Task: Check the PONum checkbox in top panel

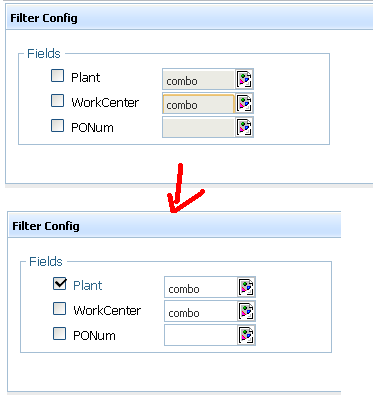Action: [x=57, y=126]
